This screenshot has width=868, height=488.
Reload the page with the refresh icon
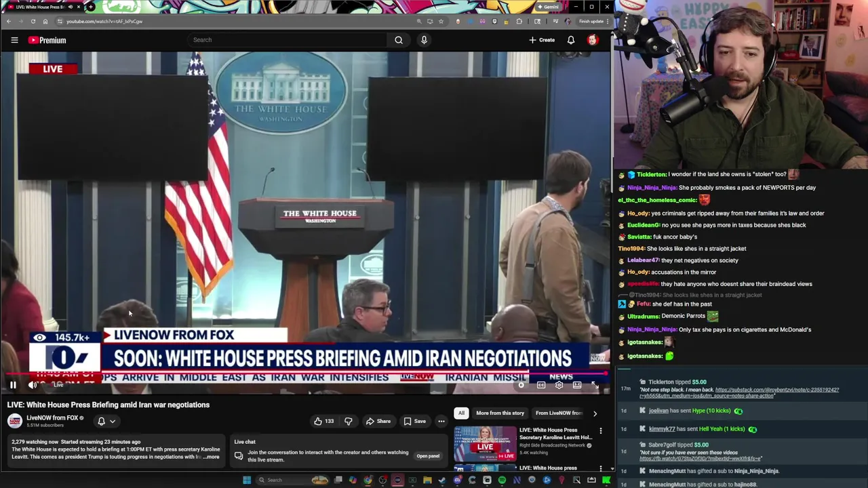pos(33,21)
